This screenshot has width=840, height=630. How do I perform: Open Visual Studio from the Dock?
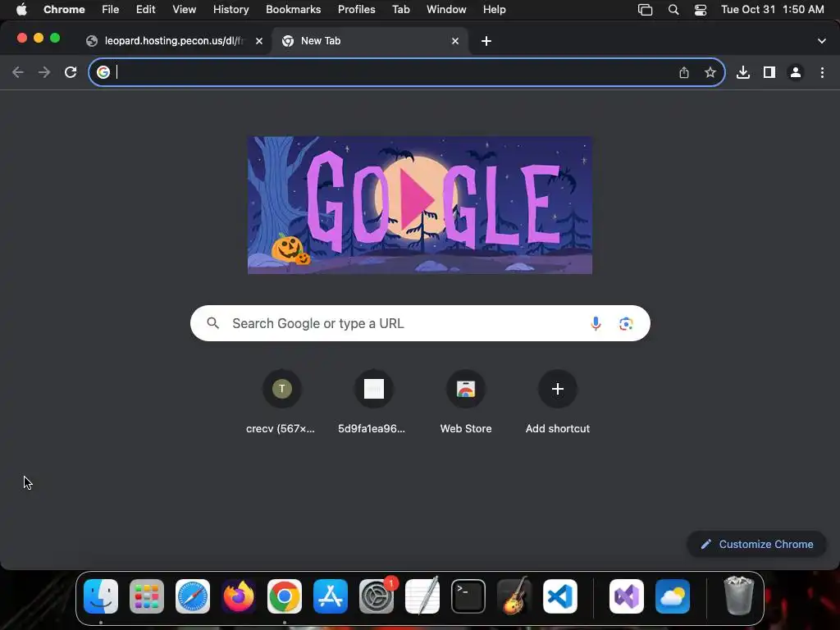point(627,596)
